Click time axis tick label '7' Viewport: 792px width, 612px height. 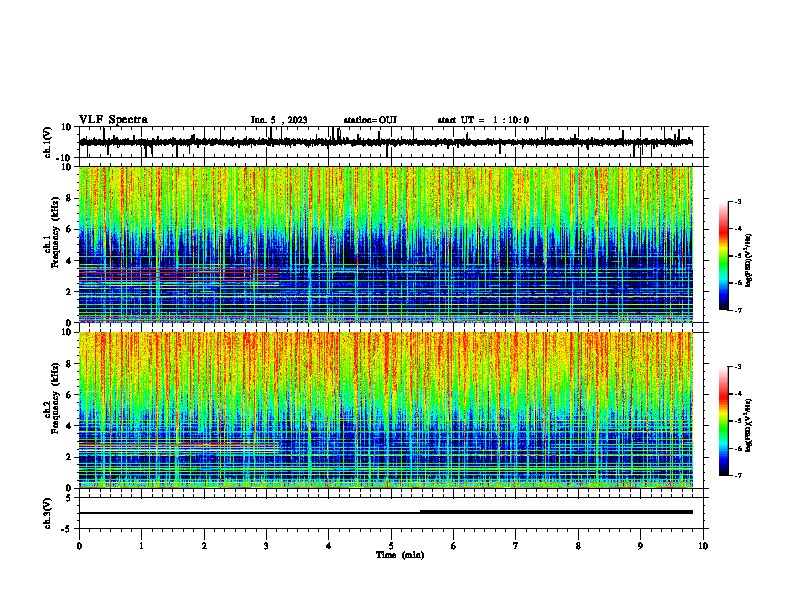516,546
